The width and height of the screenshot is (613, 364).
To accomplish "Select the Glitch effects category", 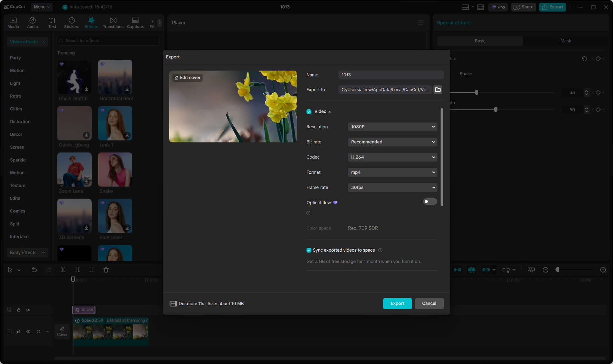I will [x=16, y=109].
